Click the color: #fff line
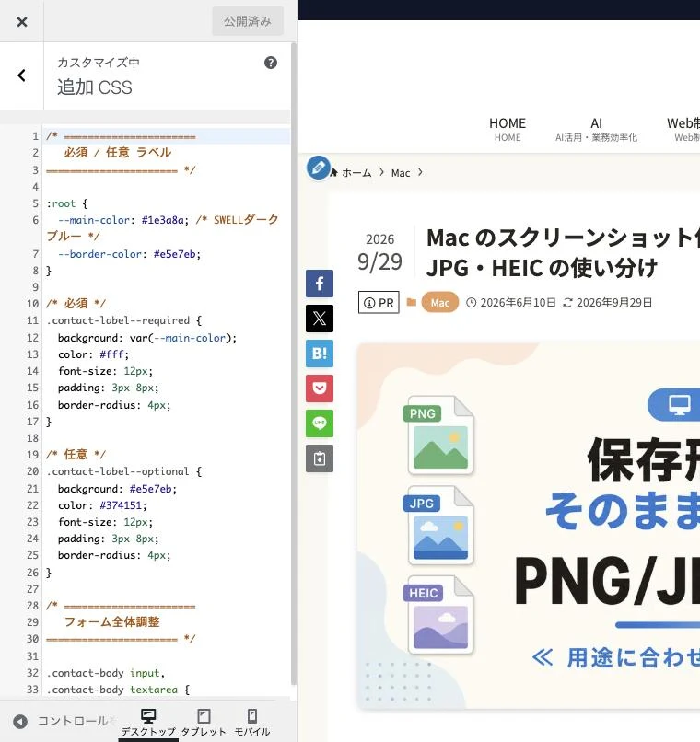Viewport: 700px width, 742px height. (x=93, y=354)
